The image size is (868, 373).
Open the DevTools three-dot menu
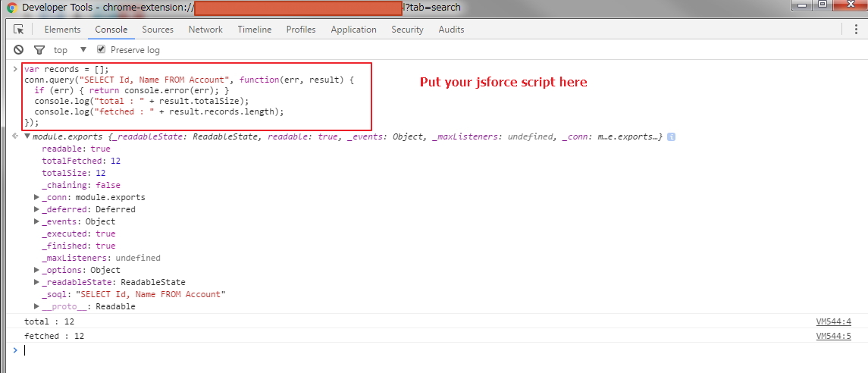pos(857,30)
